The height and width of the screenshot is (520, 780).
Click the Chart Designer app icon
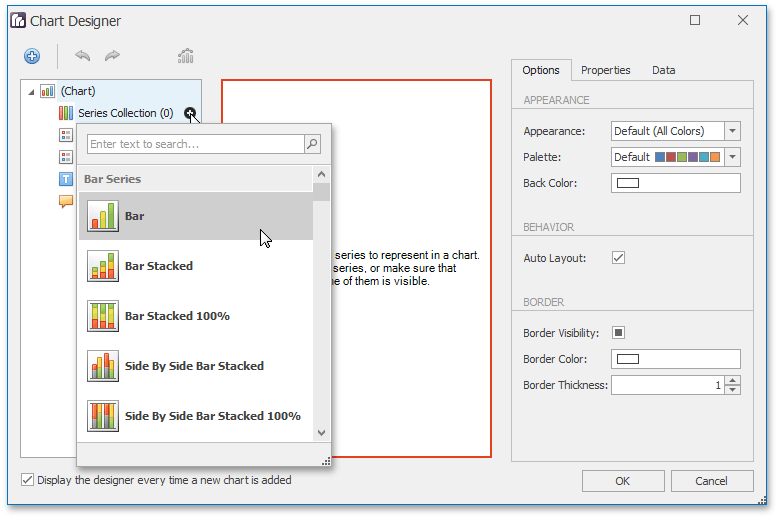coord(18,20)
